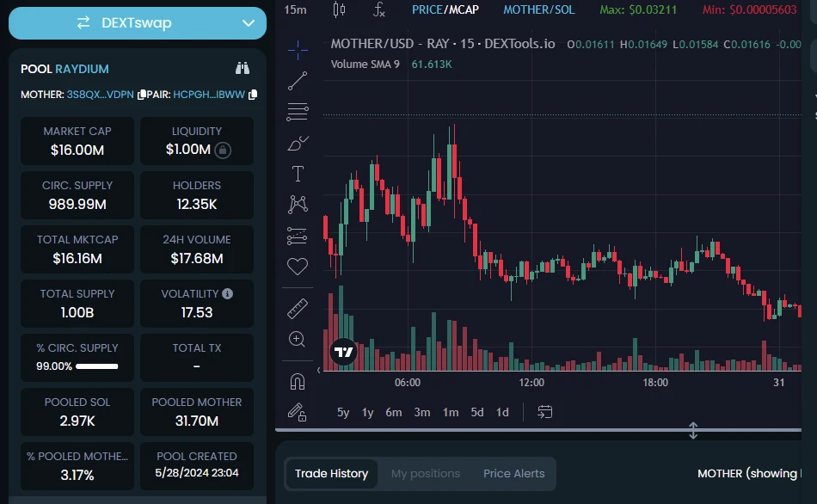Click the Total MktCap $16.16M card
The width and height of the screenshot is (817, 504).
(77, 249)
